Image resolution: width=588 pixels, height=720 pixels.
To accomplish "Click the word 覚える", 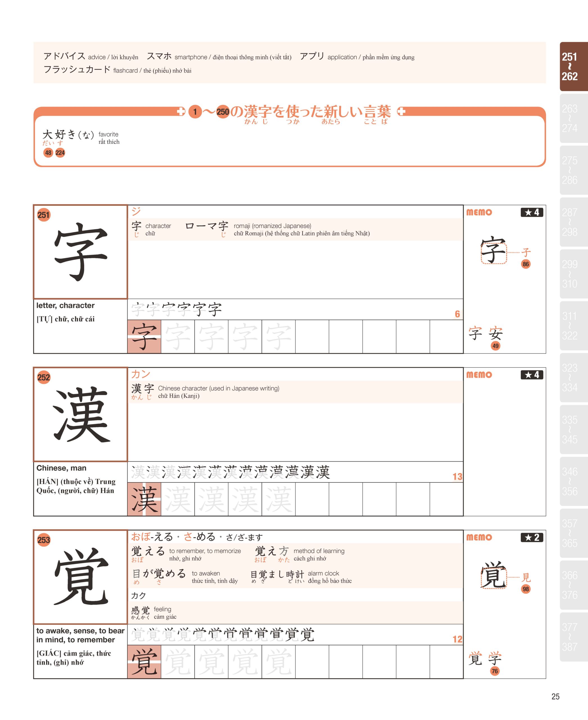I will coord(148,552).
